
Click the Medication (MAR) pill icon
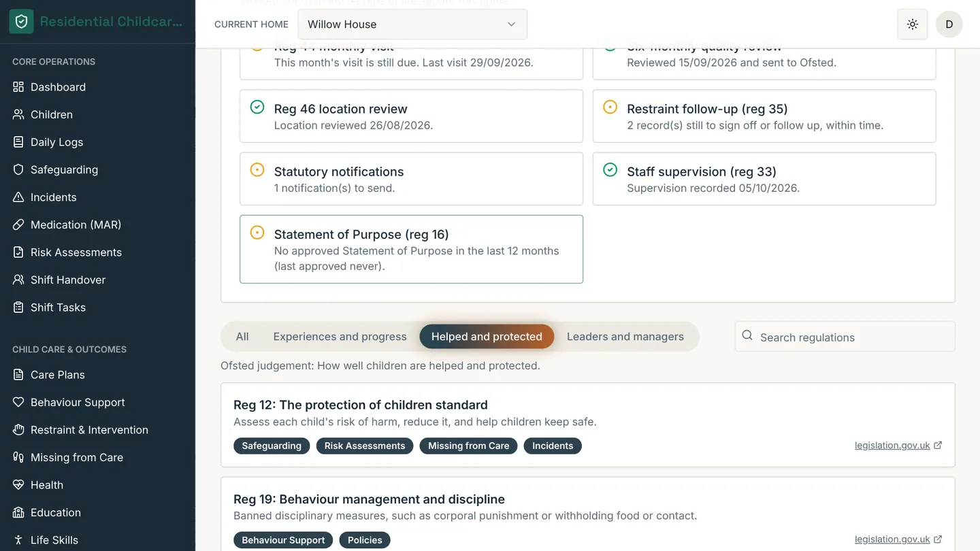pos(18,224)
